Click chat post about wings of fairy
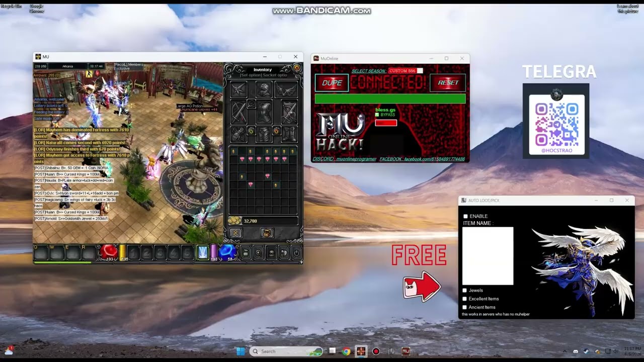Viewport: 644px width, 362px height. pos(75,202)
